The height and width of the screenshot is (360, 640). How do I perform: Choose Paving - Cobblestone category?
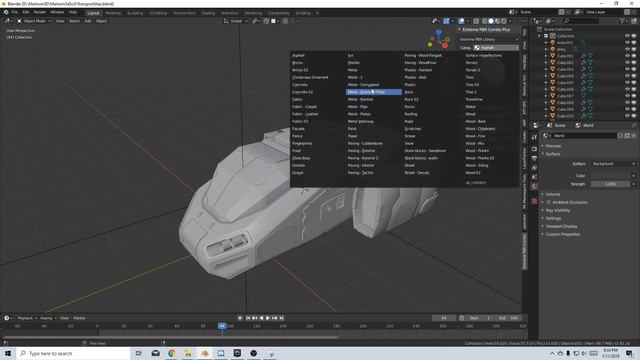(365, 144)
